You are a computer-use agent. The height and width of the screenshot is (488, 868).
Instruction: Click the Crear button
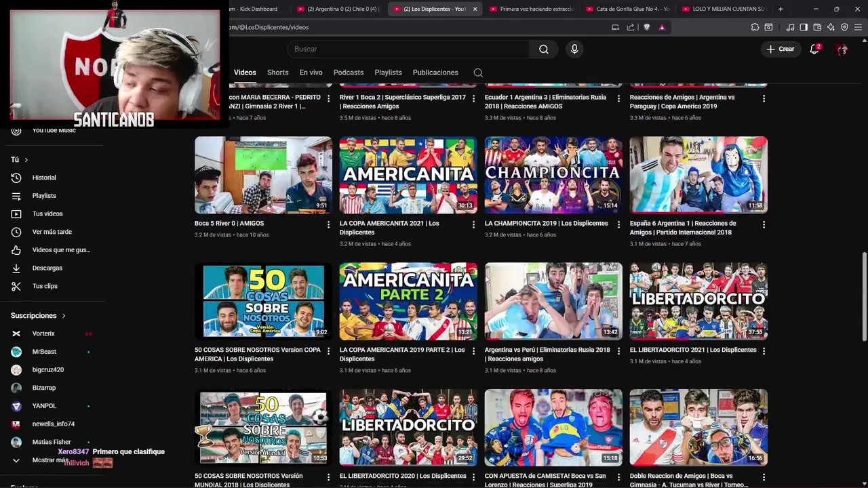[x=781, y=49]
